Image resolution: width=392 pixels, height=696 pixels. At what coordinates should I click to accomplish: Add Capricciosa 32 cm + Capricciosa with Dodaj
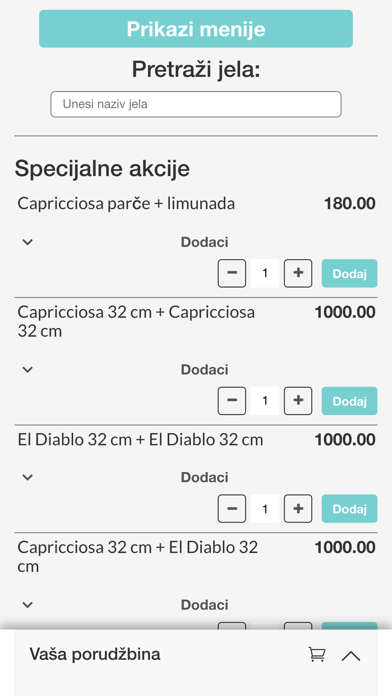pos(349,400)
